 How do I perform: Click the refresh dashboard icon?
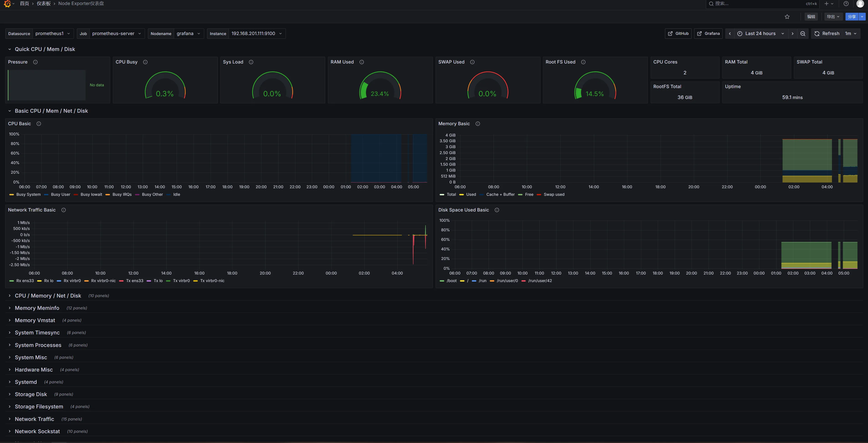tap(817, 34)
